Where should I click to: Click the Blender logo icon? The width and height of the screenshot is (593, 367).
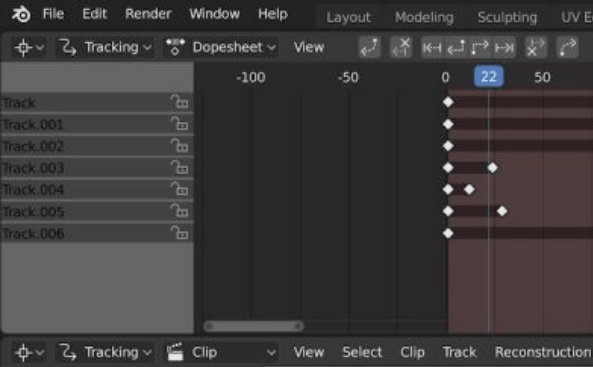click(x=21, y=14)
